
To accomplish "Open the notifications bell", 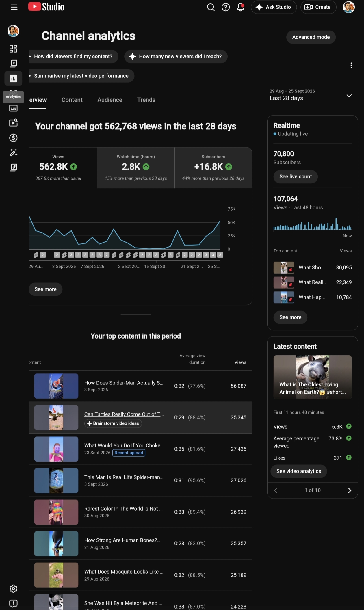I will click(241, 7).
